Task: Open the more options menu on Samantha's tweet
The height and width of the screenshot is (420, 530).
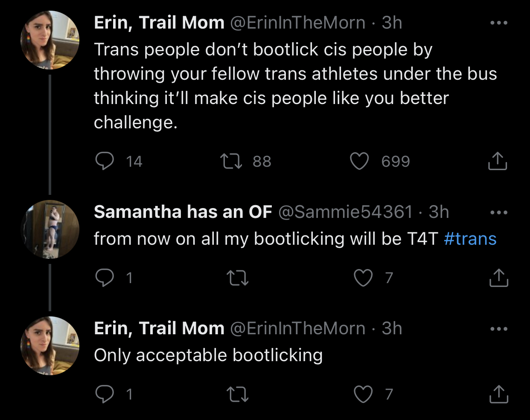Action: [x=499, y=212]
